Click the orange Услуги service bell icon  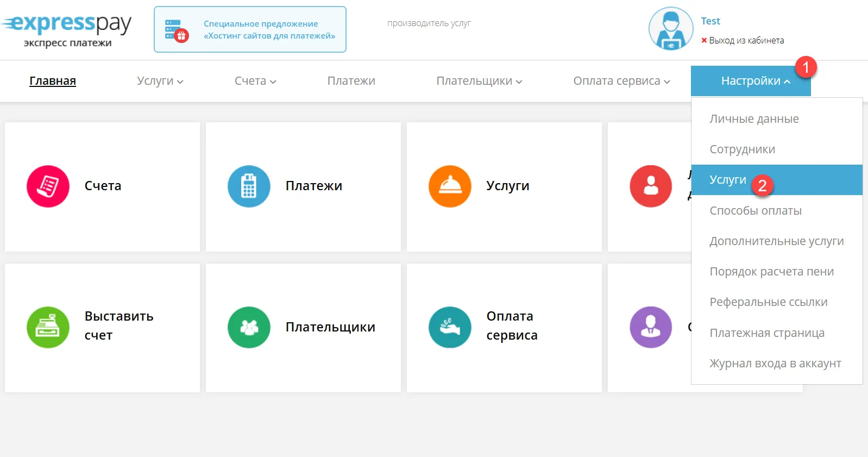pyautogui.click(x=450, y=186)
